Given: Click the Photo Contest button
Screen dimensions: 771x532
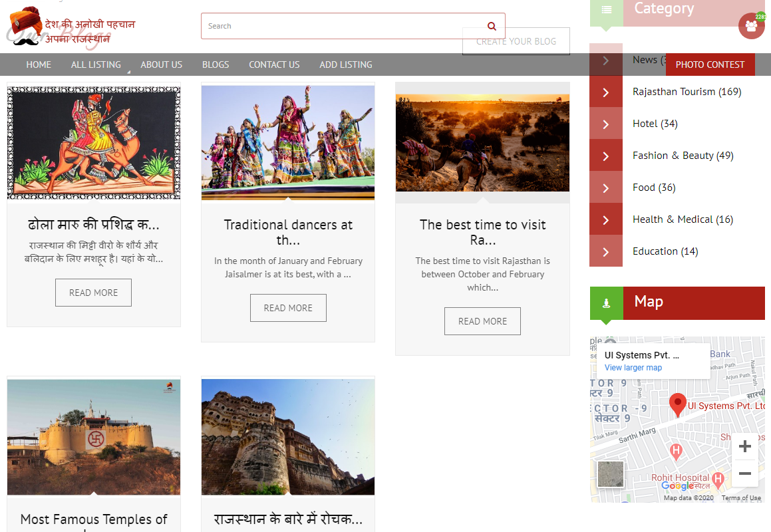Looking at the screenshot, I should [710, 65].
